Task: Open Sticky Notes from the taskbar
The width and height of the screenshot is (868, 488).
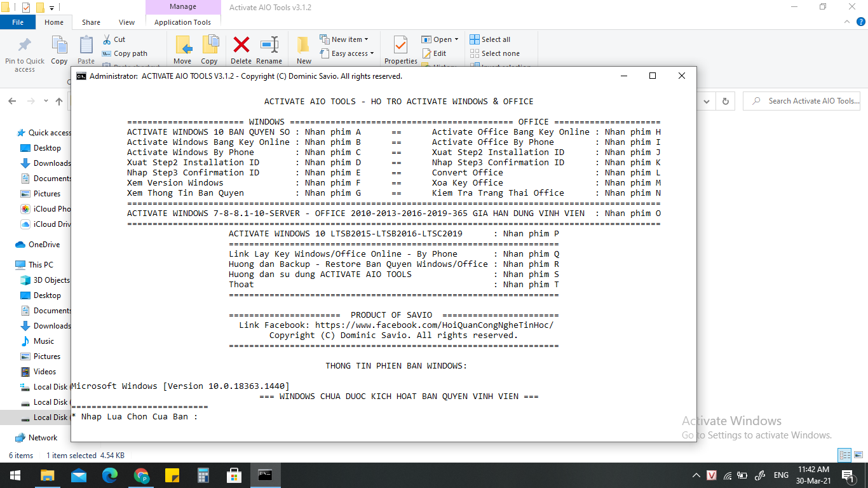Action: pos(172,475)
